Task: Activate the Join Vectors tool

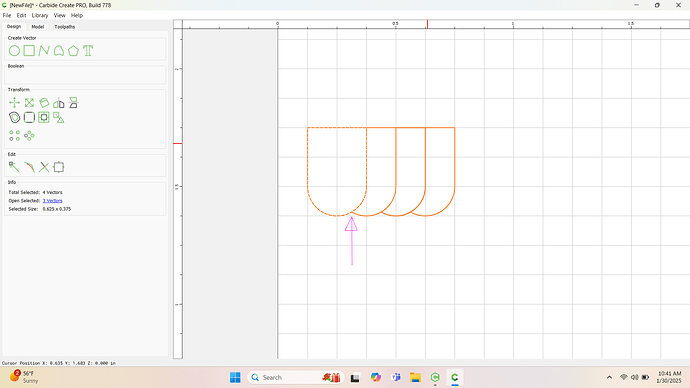Action: pyautogui.click(x=29, y=167)
